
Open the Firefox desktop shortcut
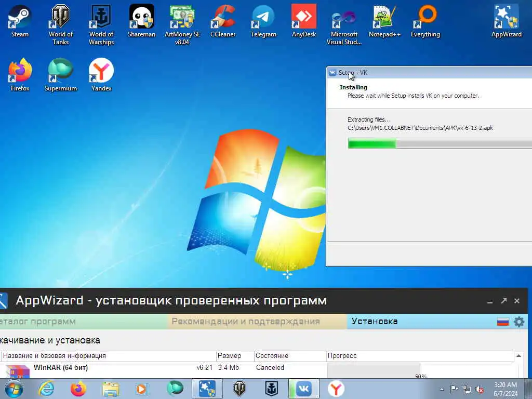(x=20, y=75)
